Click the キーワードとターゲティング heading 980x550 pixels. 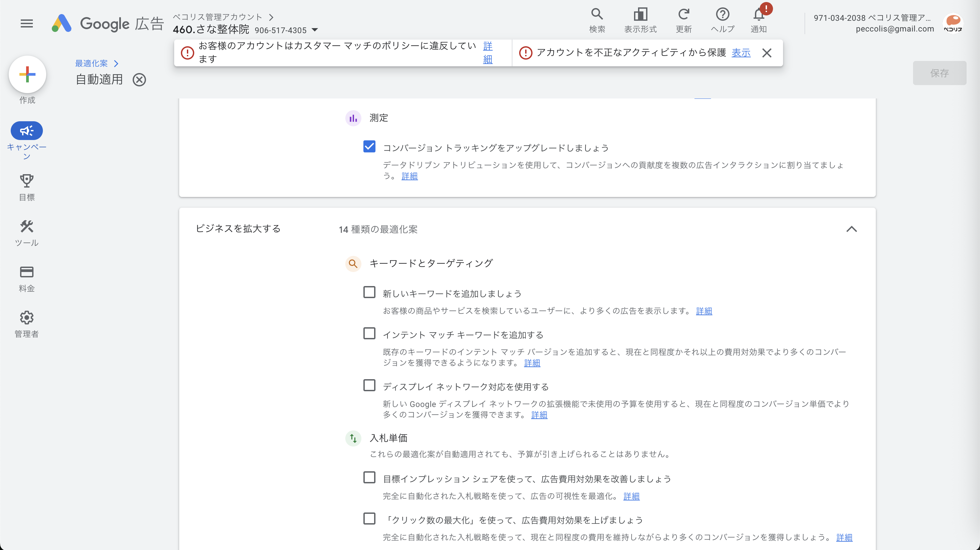(431, 263)
